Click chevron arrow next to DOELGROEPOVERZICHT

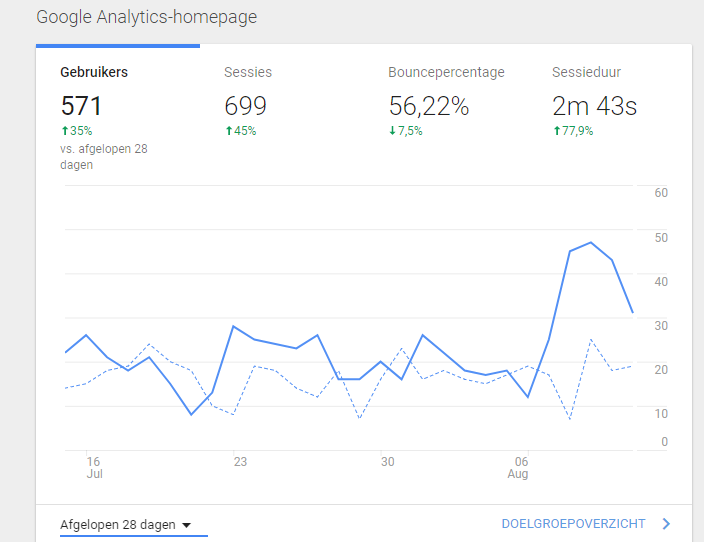(x=666, y=524)
